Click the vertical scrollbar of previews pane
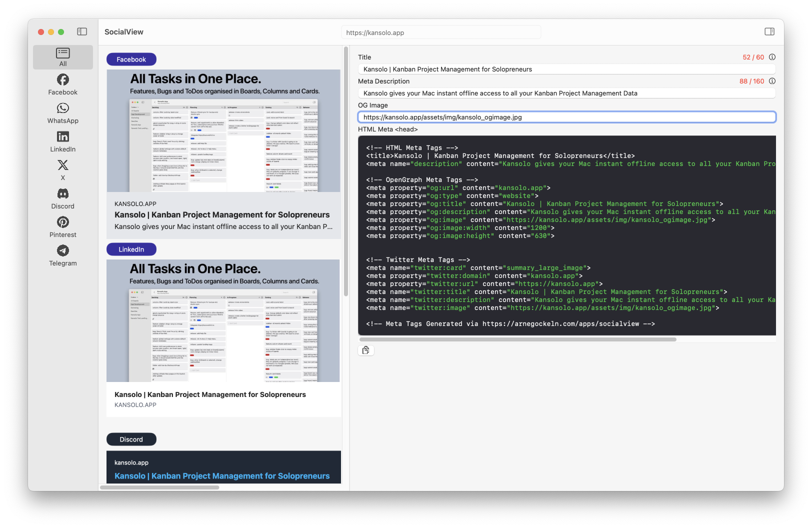 pyautogui.click(x=346, y=171)
